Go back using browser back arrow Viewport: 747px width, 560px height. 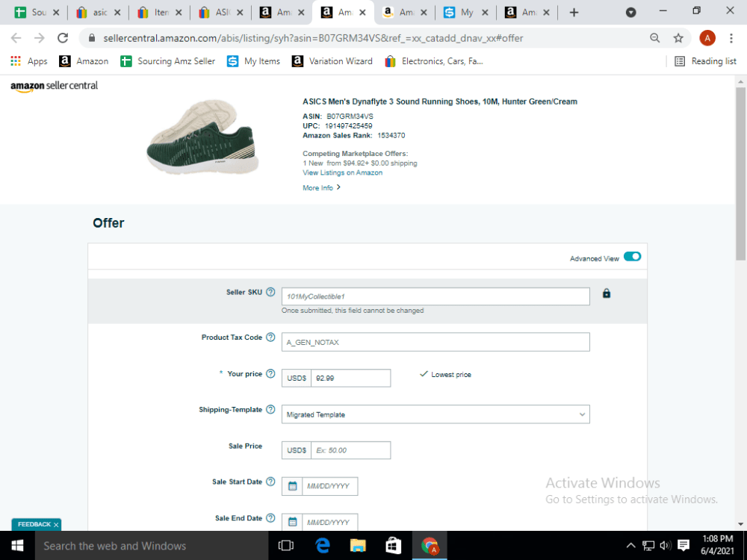click(16, 38)
